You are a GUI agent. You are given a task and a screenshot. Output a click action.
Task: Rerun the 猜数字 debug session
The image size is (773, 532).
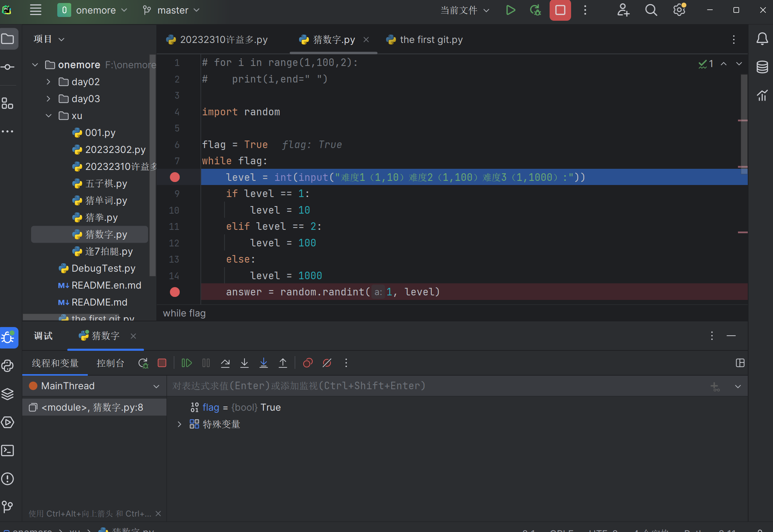pyautogui.click(x=143, y=363)
